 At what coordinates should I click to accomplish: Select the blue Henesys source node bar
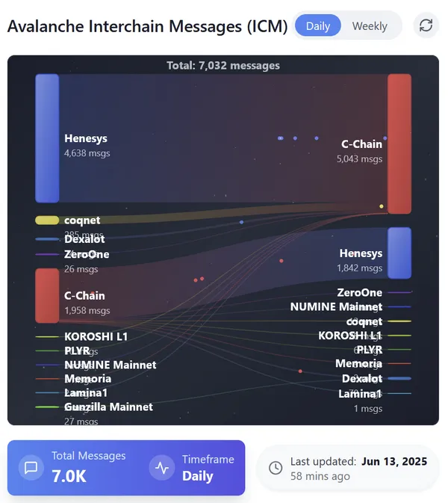pos(46,138)
